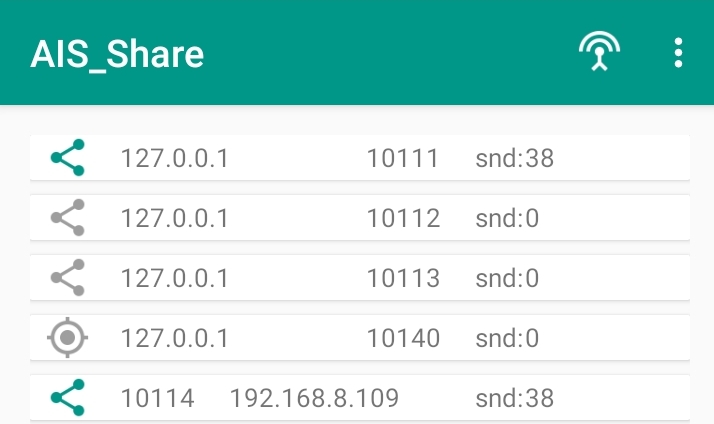The image size is (714, 424).
Task: Toggle the share icon for port 10111
Action: 67,158
